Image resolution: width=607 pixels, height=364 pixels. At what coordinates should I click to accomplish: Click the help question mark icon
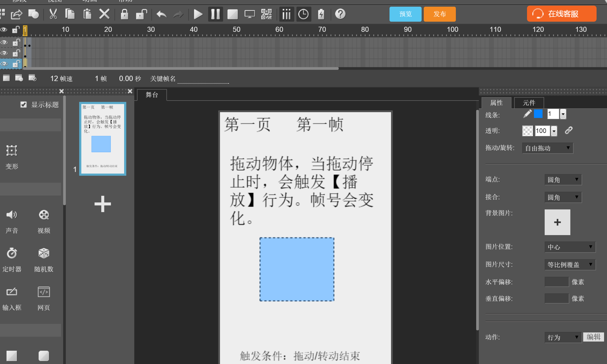340,14
